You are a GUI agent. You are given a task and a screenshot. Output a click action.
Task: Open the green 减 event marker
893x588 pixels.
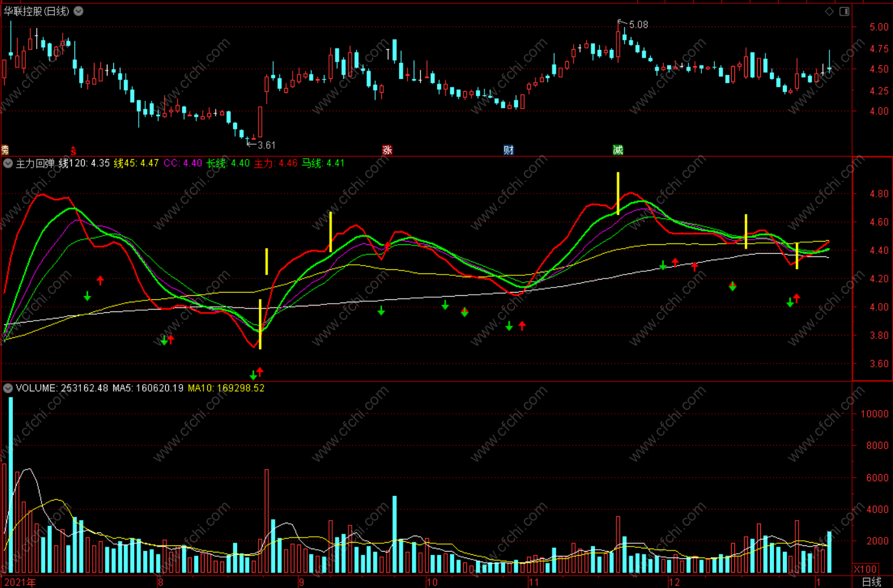tap(618, 150)
